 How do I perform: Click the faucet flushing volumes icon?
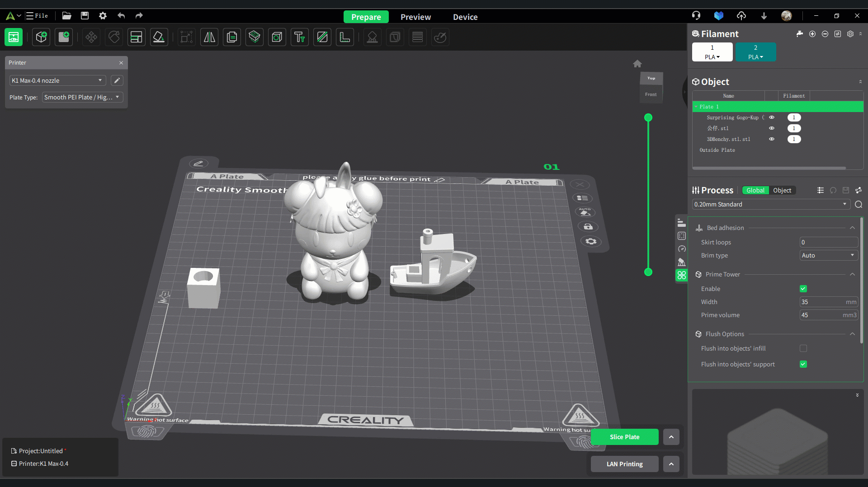tap(799, 34)
